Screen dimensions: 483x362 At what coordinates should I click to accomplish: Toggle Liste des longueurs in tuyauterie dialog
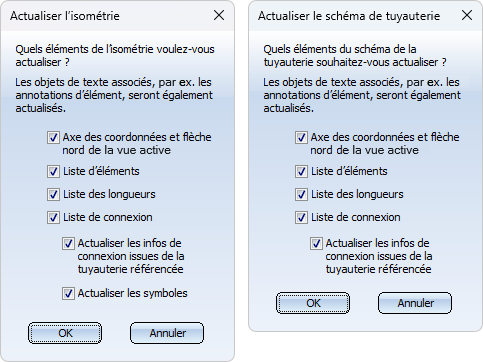(x=301, y=194)
